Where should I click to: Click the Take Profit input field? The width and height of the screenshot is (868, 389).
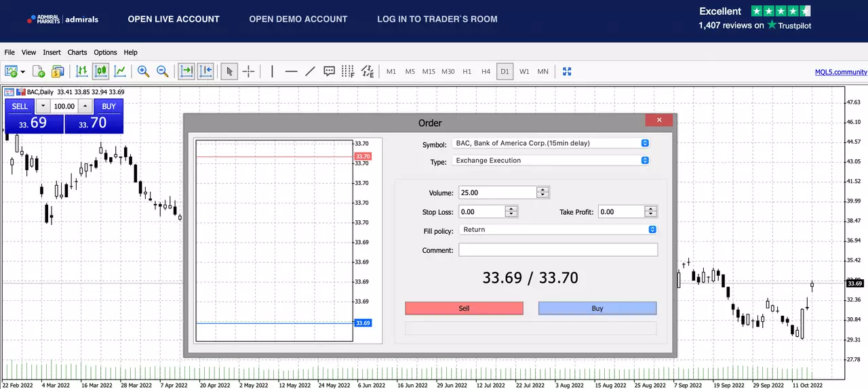(x=620, y=211)
